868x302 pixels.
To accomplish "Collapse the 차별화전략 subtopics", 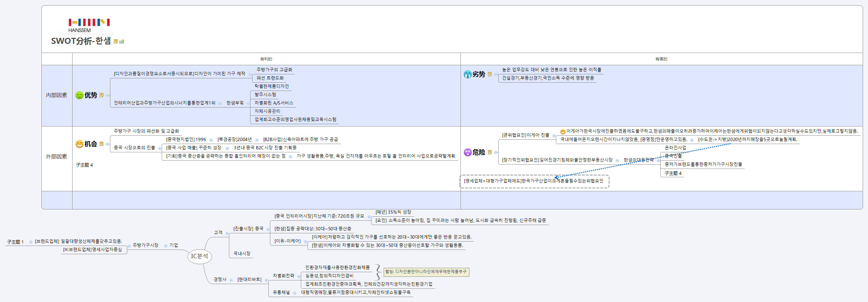I will pos(299,276).
